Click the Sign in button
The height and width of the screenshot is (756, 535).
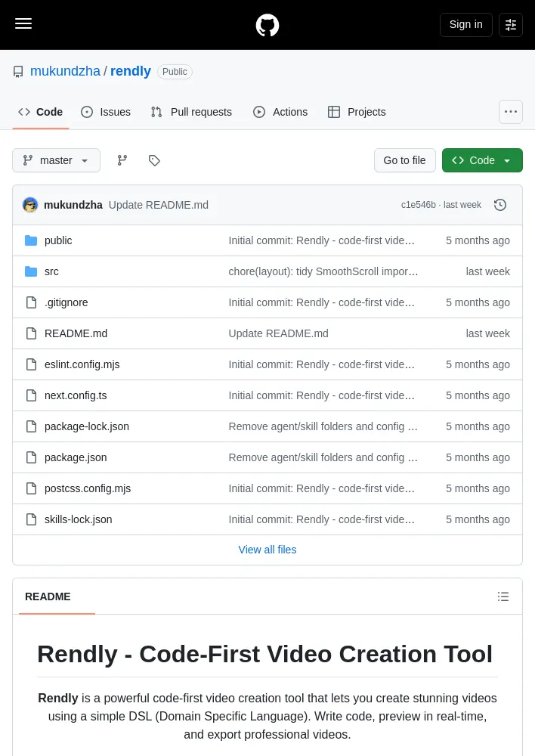point(465,25)
